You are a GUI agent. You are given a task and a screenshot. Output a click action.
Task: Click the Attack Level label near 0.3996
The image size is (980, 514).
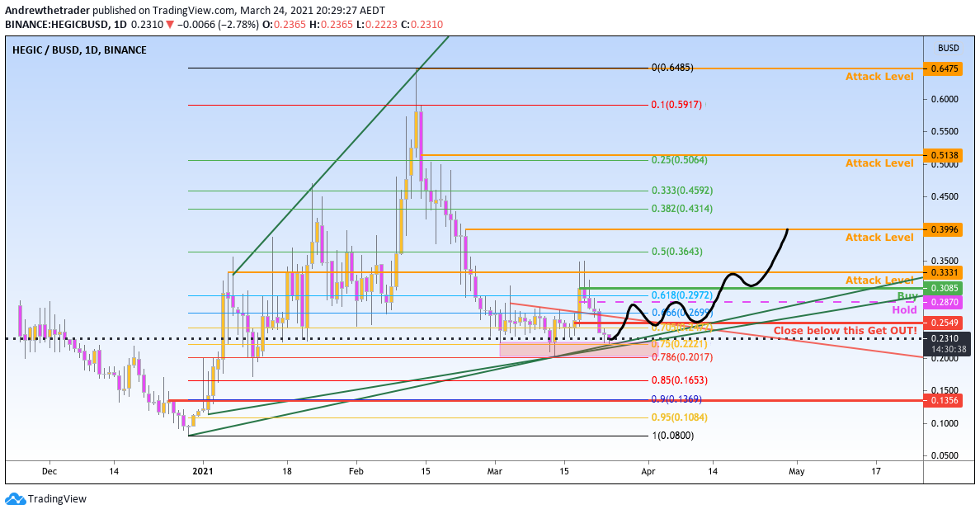tap(879, 238)
